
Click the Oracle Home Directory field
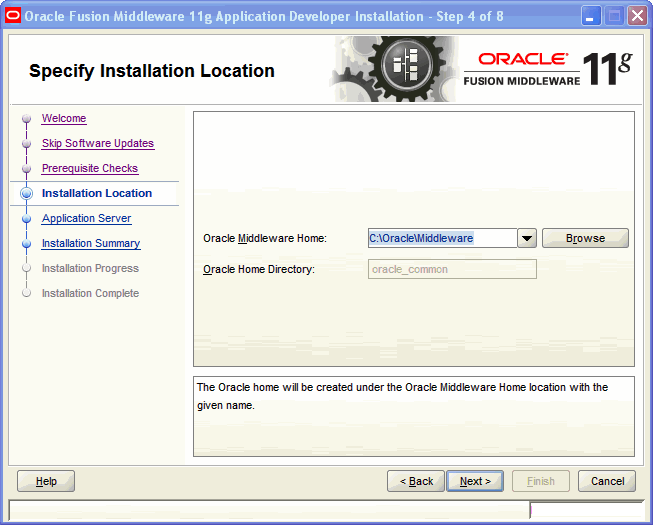pyautogui.click(x=452, y=269)
